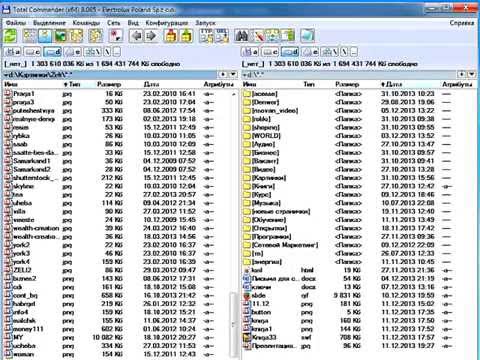Select the money111 png file
Image resolution: width=480 pixels, height=360 pixels.
[28, 329]
